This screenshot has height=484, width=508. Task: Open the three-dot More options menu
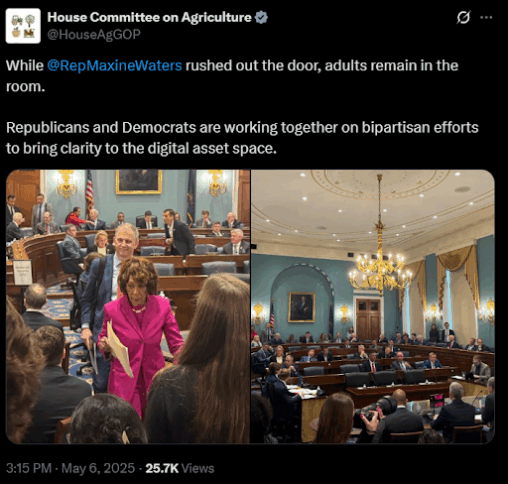click(x=486, y=17)
